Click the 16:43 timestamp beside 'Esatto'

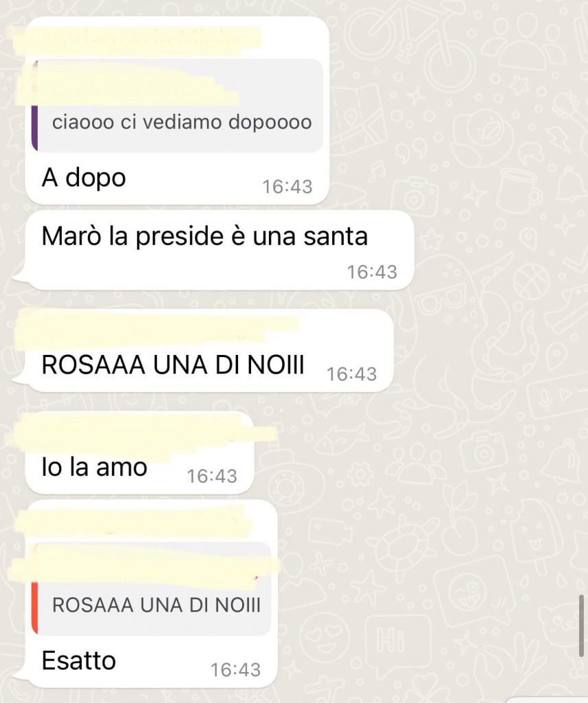235,669
